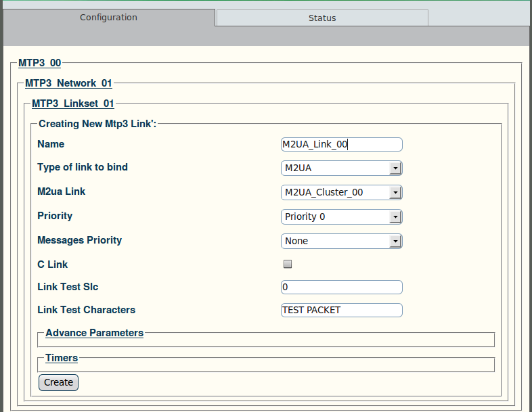
Task: Open the Type of link dropdown arrow
Action: 395,168
